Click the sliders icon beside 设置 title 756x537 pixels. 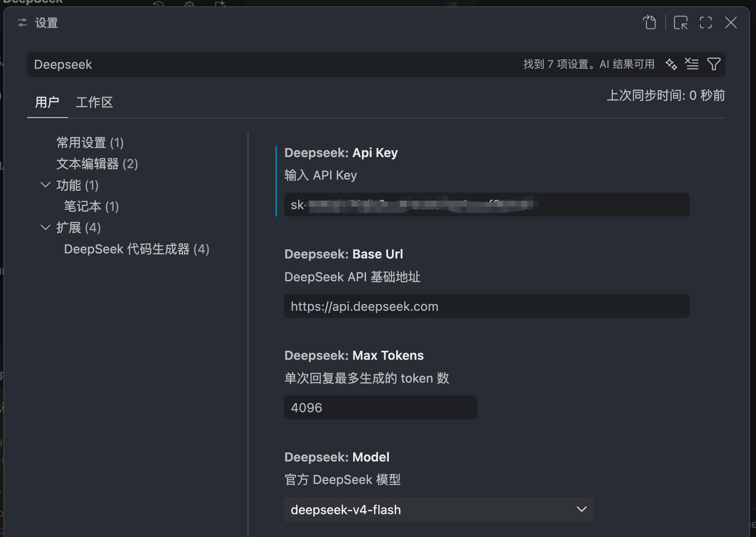tap(22, 23)
